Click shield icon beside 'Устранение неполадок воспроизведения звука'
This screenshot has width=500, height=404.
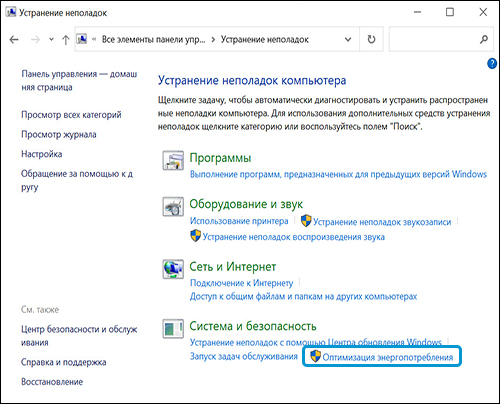196,236
